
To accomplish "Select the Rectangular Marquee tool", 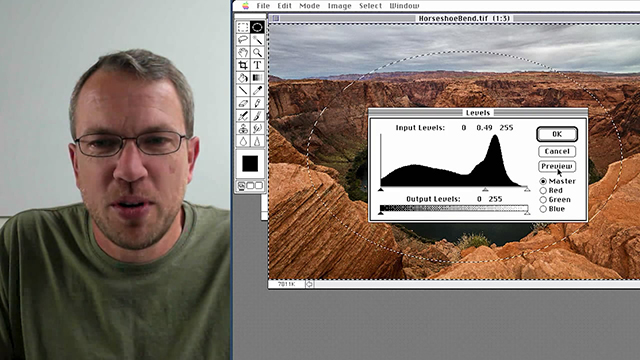I will [243, 27].
